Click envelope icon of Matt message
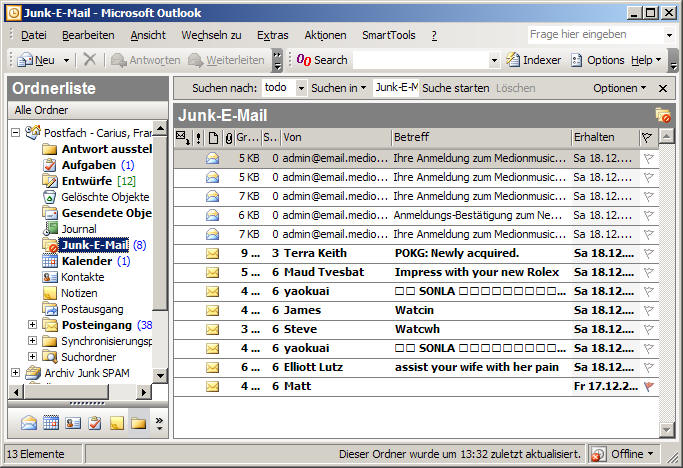 pos(213,386)
